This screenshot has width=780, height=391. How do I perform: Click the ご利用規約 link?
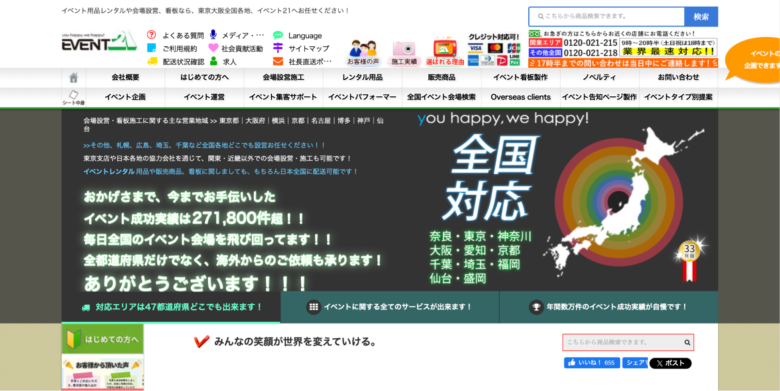(180, 49)
